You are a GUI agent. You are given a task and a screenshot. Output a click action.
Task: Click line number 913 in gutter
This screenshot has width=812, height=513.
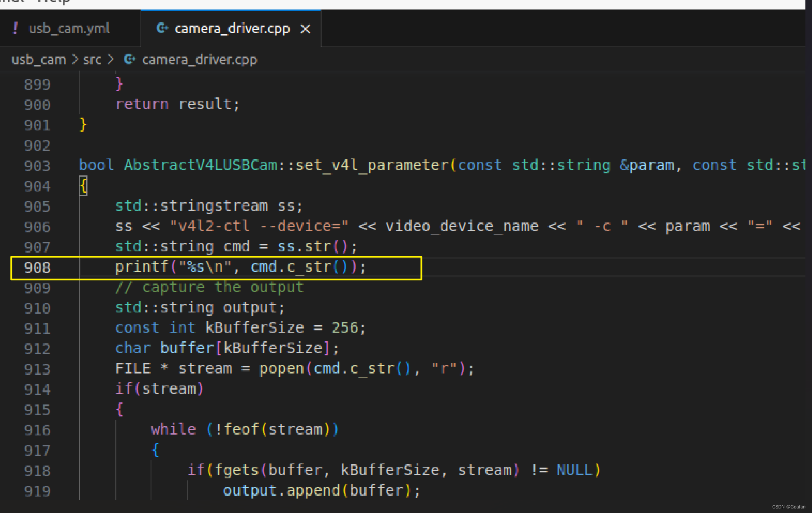pyautogui.click(x=38, y=369)
